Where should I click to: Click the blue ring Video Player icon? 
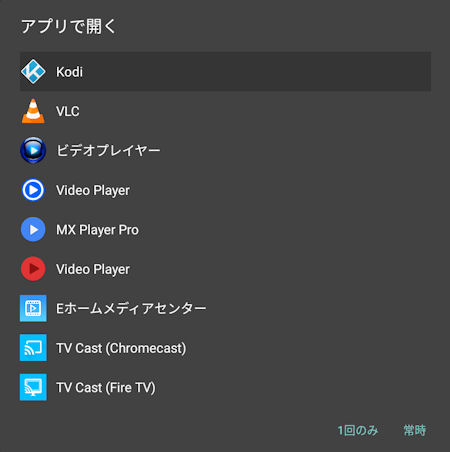33,190
